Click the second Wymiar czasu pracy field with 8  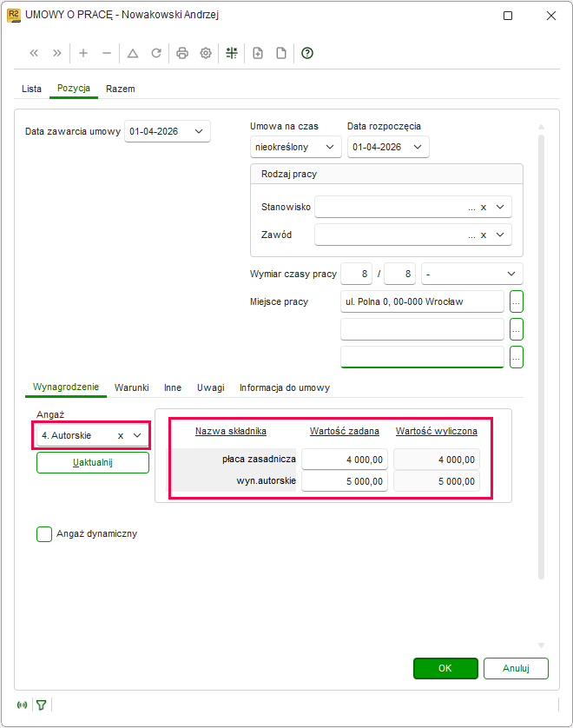click(400, 274)
